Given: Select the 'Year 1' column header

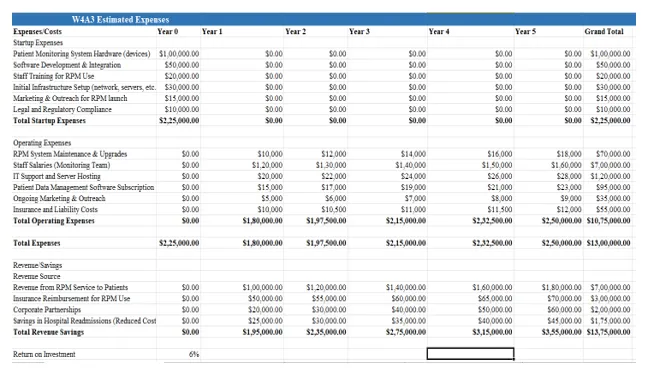Looking at the screenshot, I should pyautogui.click(x=212, y=32).
